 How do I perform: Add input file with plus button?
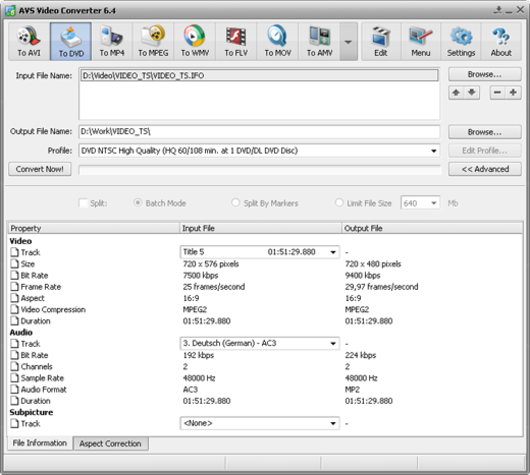(x=513, y=92)
